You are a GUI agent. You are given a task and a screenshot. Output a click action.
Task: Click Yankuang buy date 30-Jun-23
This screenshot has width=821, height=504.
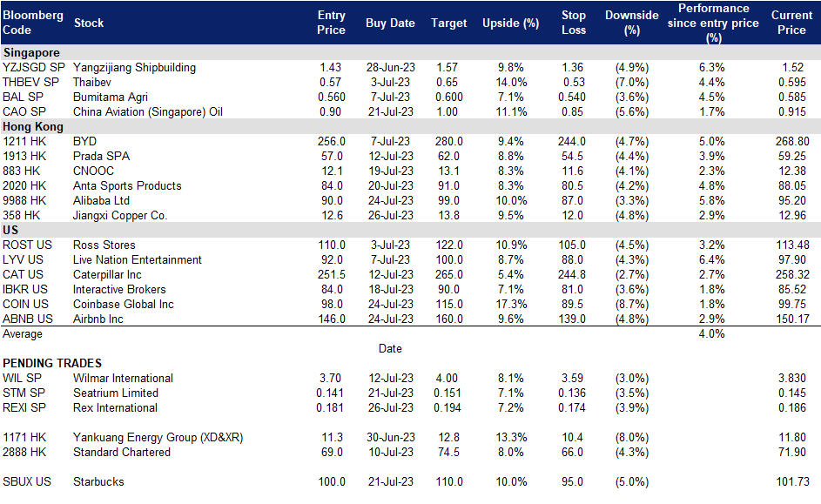coord(391,438)
